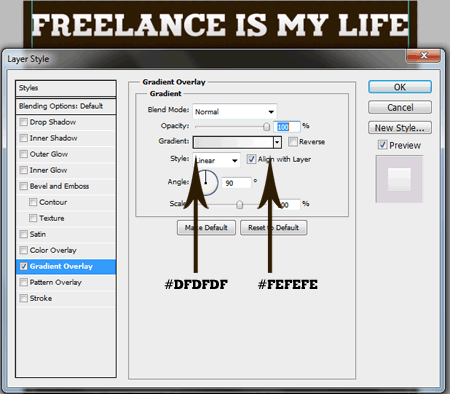This screenshot has height=394, width=450.
Task: Click the Opacity slider handle
Action: coord(266,127)
